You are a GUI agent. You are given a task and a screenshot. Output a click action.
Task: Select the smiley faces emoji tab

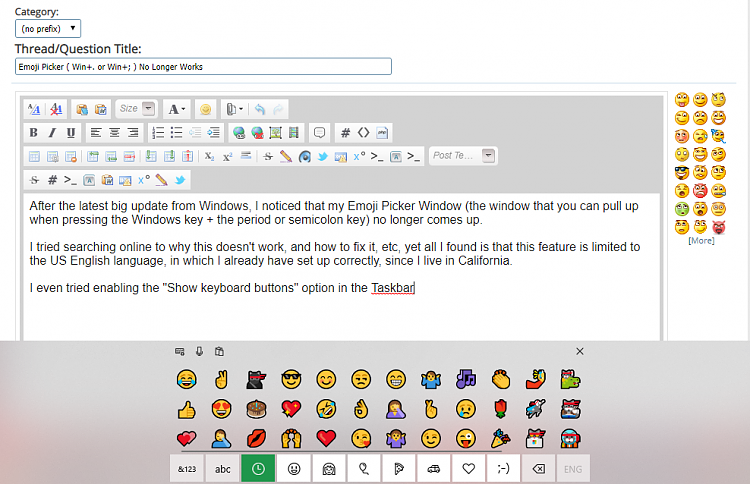point(294,469)
